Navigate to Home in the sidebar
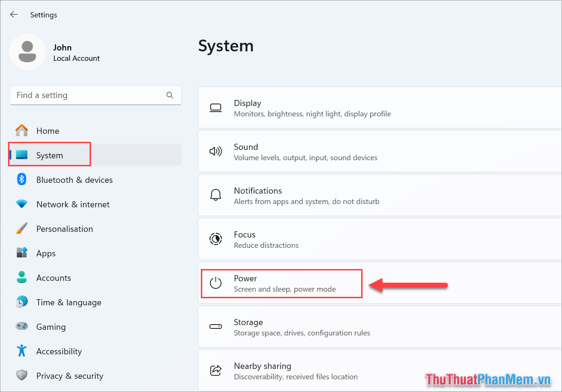 coord(47,131)
